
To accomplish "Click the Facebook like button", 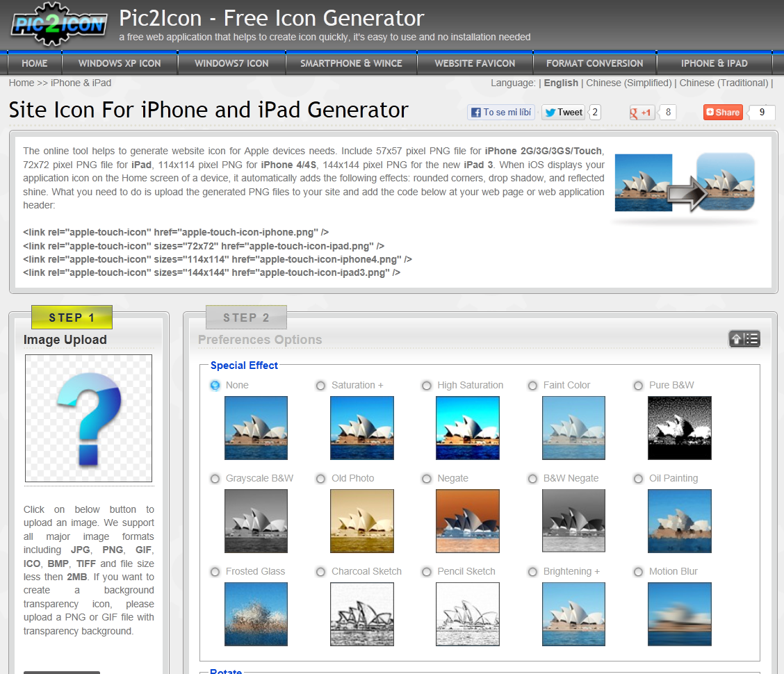I will click(x=501, y=112).
